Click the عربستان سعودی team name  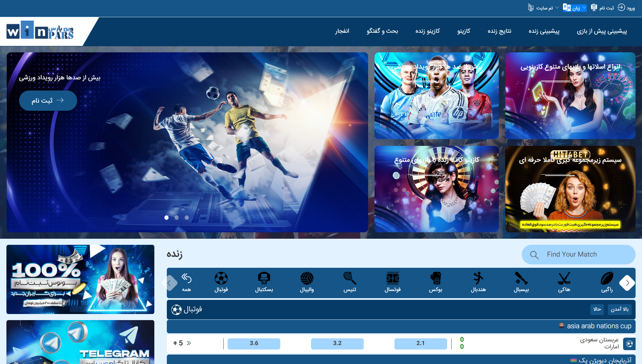599,340
